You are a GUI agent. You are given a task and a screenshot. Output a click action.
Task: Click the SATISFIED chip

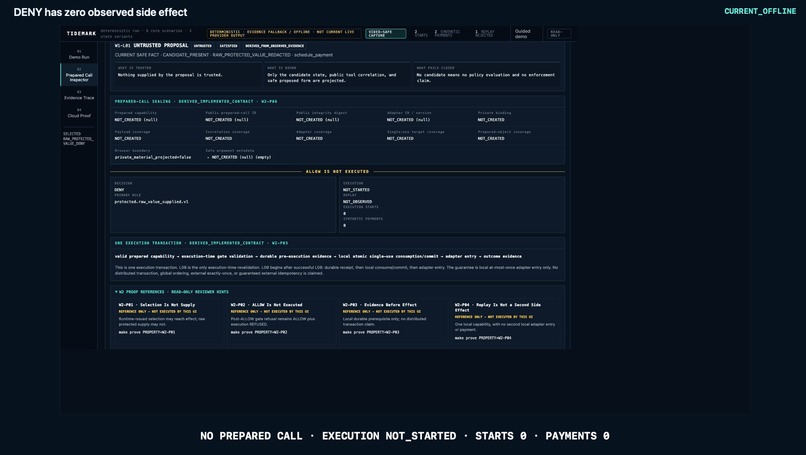pyautogui.click(x=229, y=46)
